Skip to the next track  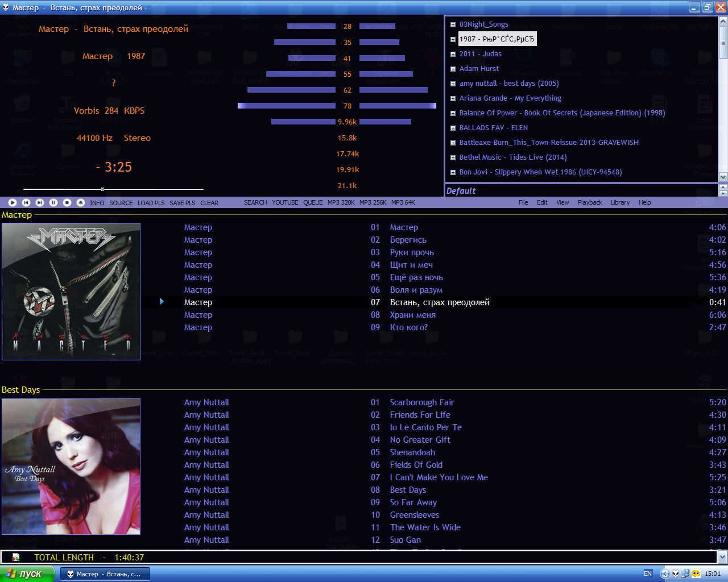pyautogui.click(x=40, y=202)
